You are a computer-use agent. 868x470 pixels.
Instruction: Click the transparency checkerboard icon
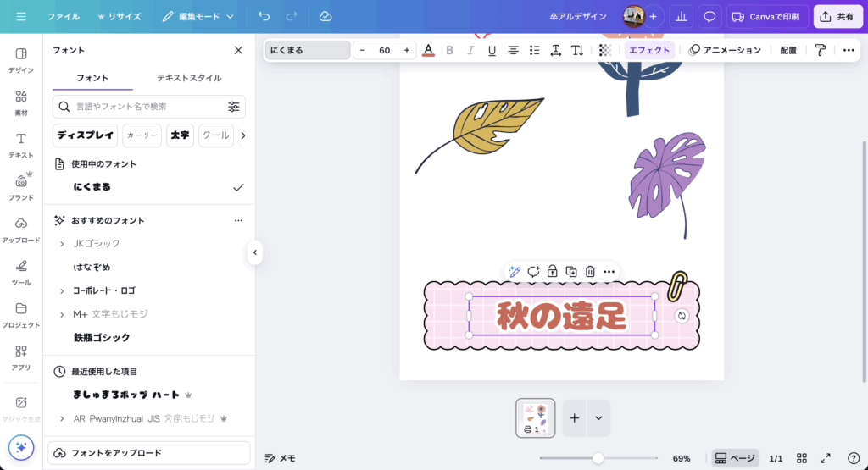tap(604, 50)
